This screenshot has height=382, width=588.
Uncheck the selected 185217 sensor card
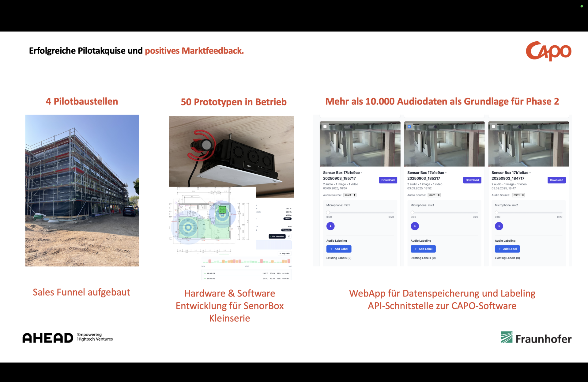click(x=409, y=126)
